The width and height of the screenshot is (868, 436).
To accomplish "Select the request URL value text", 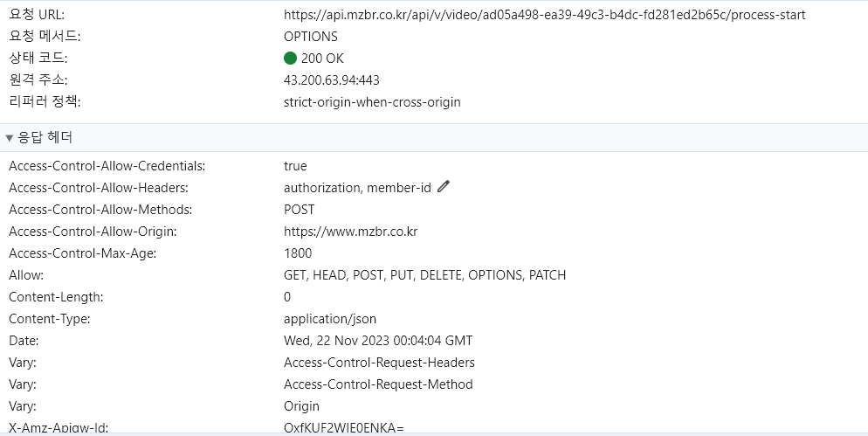I will [544, 15].
